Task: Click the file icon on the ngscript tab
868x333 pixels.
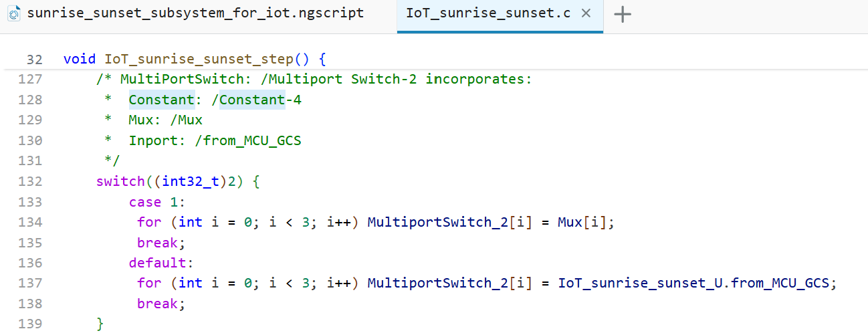Action: click(x=14, y=14)
